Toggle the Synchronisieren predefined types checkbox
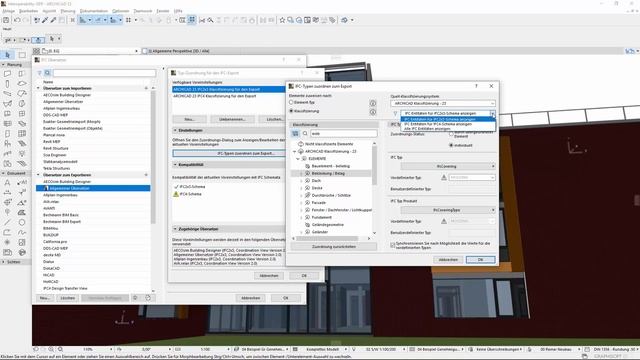This screenshot has height=360, width=640. pos(393,245)
